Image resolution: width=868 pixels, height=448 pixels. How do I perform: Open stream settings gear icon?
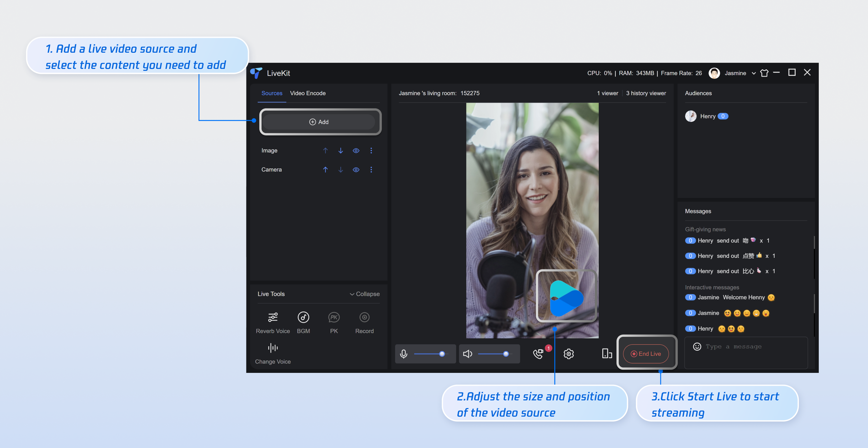568,354
